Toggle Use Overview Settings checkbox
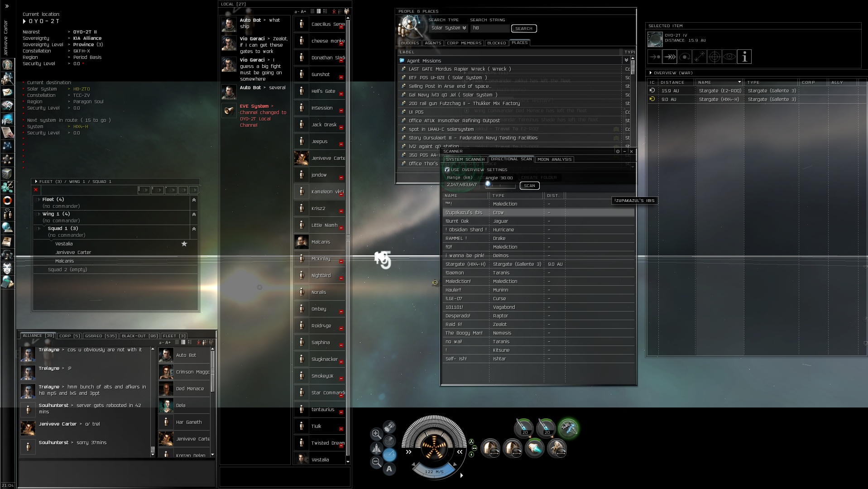Screen dimensions: 868x489 [447, 170]
